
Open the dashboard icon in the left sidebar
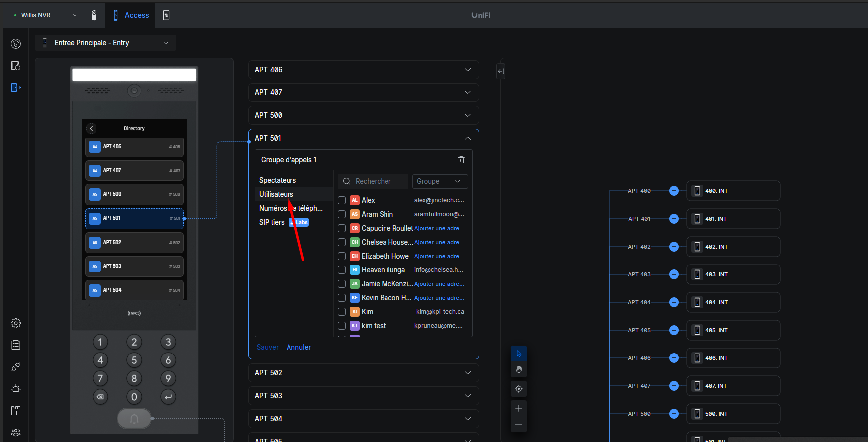pos(16,44)
